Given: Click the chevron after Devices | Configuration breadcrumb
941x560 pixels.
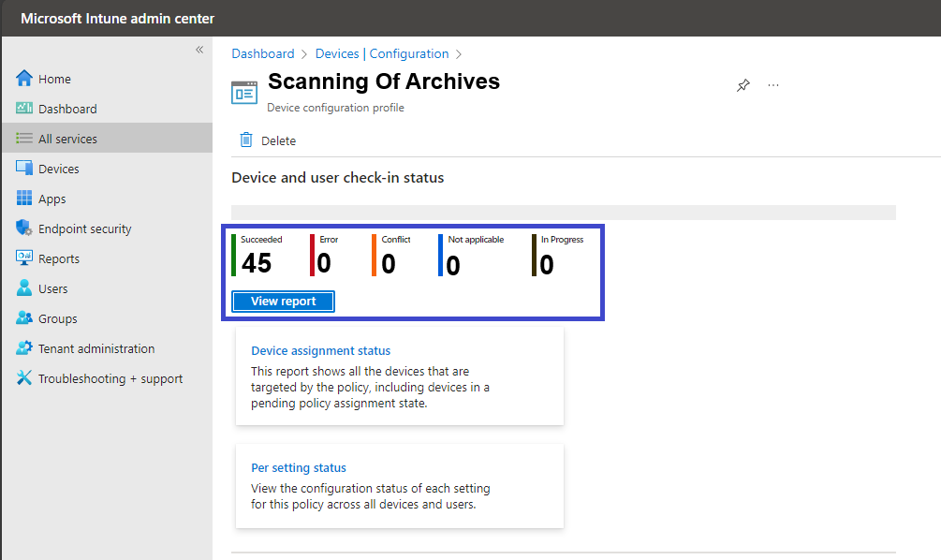Looking at the screenshot, I should click(x=459, y=54).
